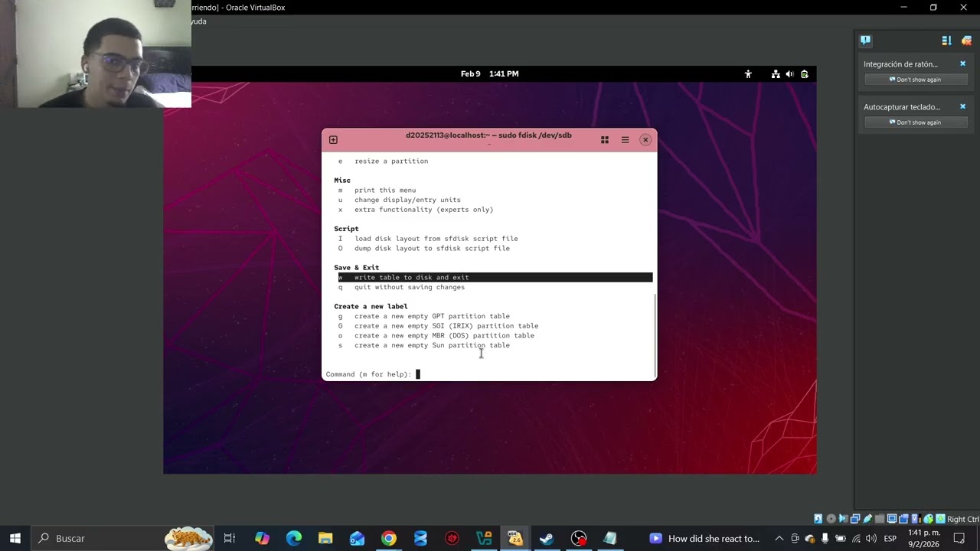Open Outlook from taskbar
The image size is (980, 551).
357,538
